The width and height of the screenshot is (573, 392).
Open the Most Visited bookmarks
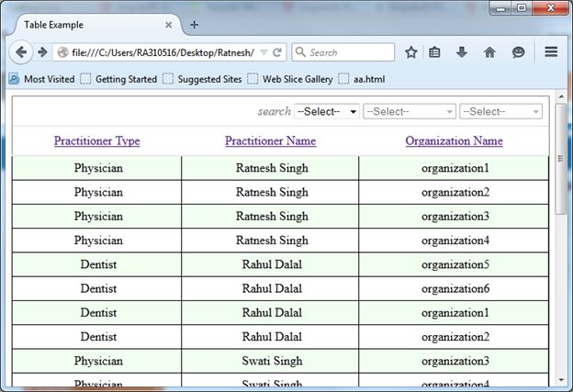[41, 79]
